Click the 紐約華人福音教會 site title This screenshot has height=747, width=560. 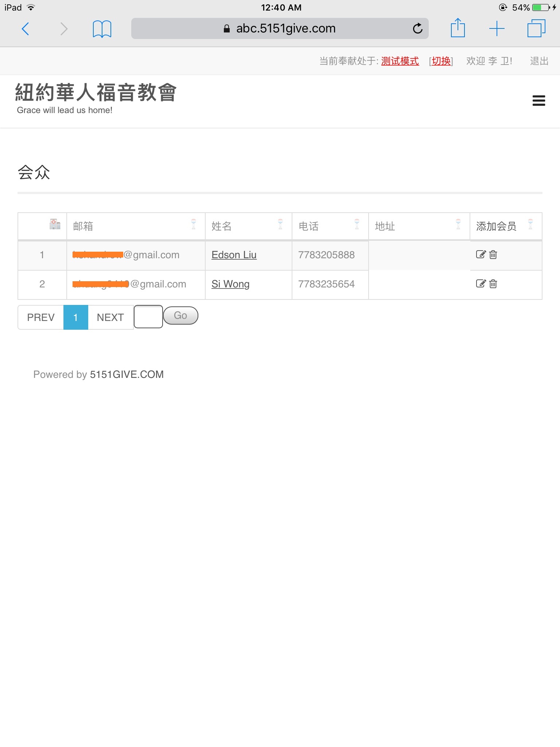point(96,92)
